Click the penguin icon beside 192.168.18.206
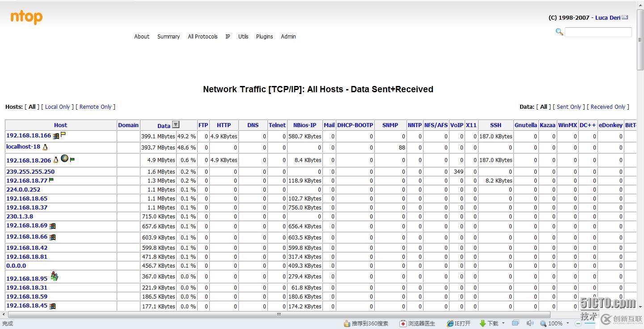Viewport: 644px width, 329px height. pyautogui.click(x=56, y=159)
